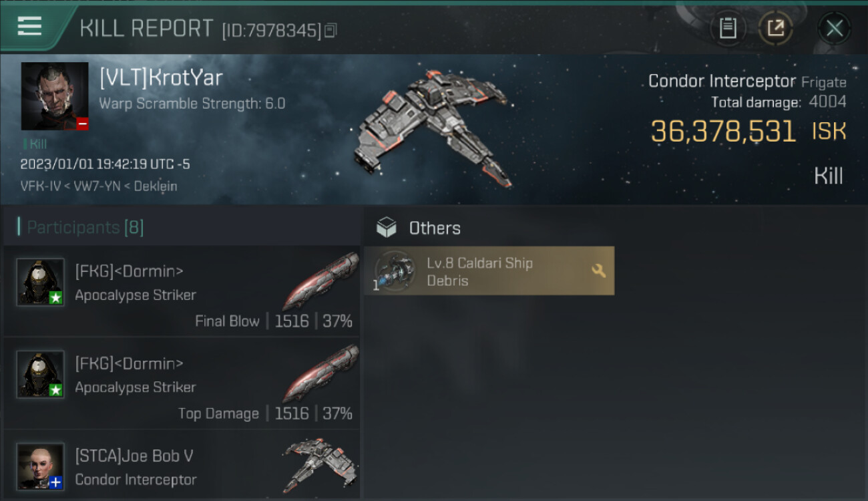The height and width of the screenshot is (501, 868).
Task: Open the clipboard report icon
Action: click(728, 28)
